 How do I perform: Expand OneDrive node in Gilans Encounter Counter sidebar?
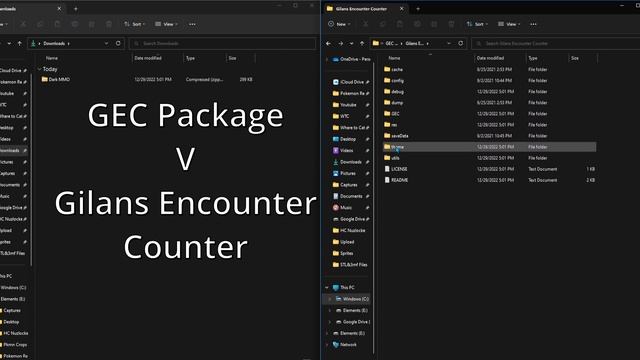327,59
